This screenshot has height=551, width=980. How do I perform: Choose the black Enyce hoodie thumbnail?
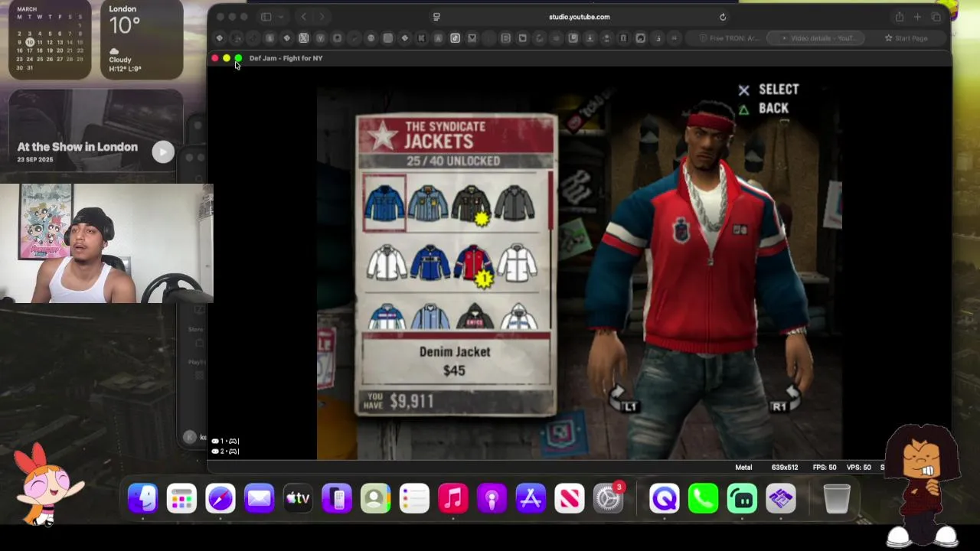click(475, 315)
